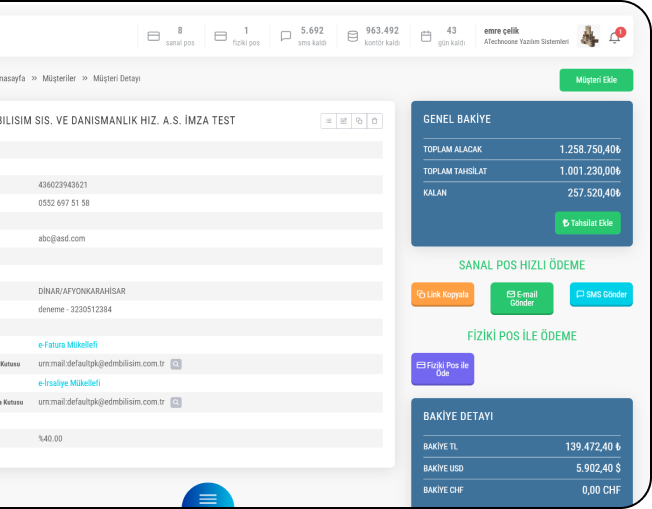Viewport: 652px width, 509px height.
Task: Click the ATechnoone Yazılım Sistemleri company name
Action: click(526, 42)
